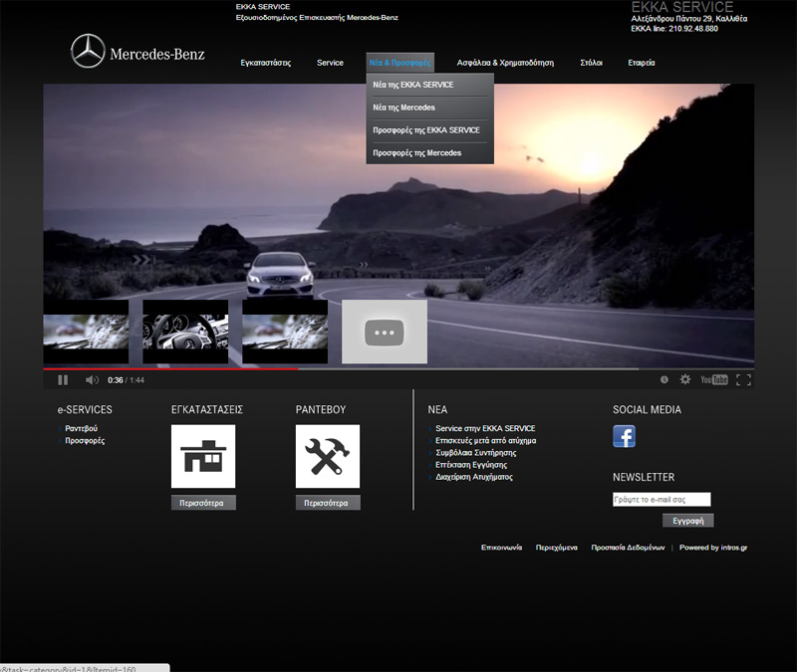Open the Επικοινωνία footer link
The width and height of the screenshot is (797, 672).
pos(501,548)
